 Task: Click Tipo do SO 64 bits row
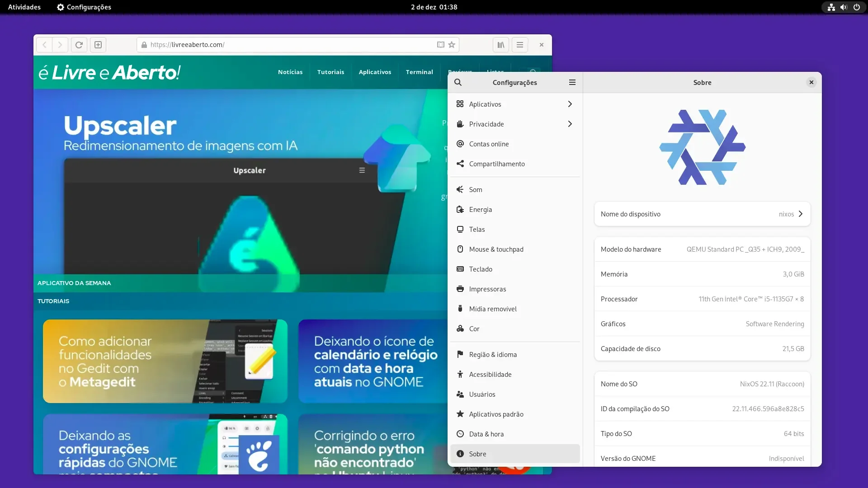click(x=702, y=434)
